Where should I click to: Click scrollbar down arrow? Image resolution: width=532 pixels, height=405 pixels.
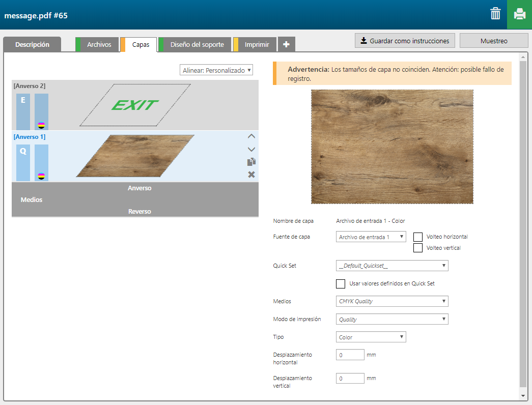pos(523,396)
